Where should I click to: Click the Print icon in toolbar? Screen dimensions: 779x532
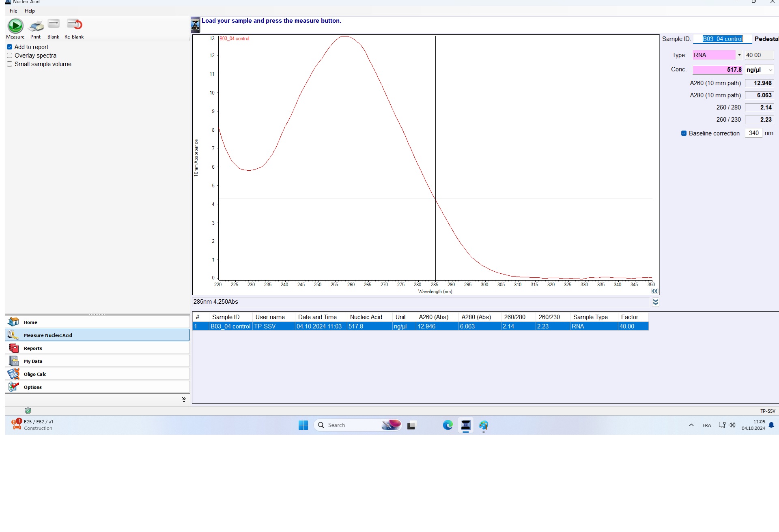36,26
